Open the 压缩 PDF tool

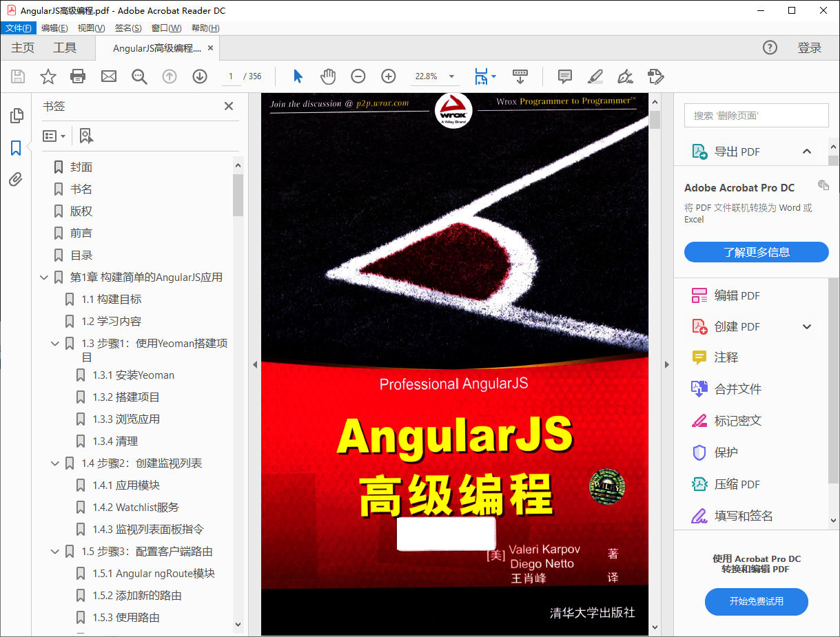click(737, 484)
